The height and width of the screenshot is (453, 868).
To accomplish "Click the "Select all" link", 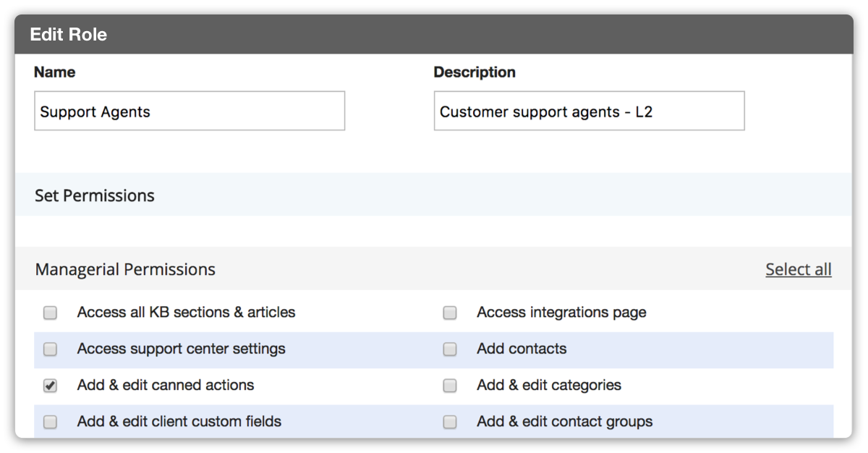I will 798,268.
